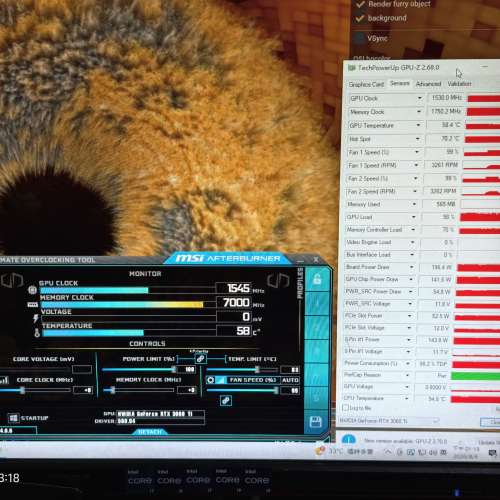Click the left MSI dragon logo in Afterburner
The height and width of the screenshot is (500, 500).
point(12,281)
